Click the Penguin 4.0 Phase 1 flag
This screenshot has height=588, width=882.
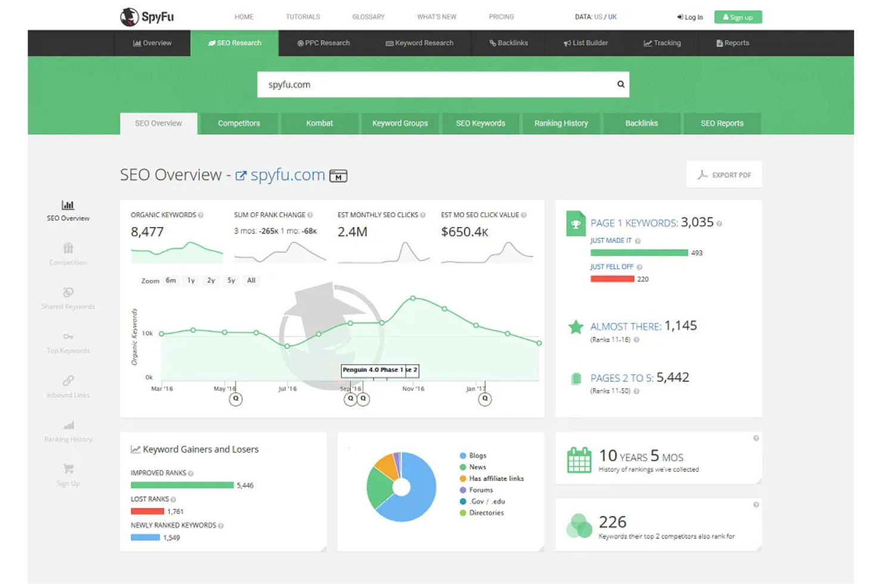pyautogui.click(x=373, y=370)
